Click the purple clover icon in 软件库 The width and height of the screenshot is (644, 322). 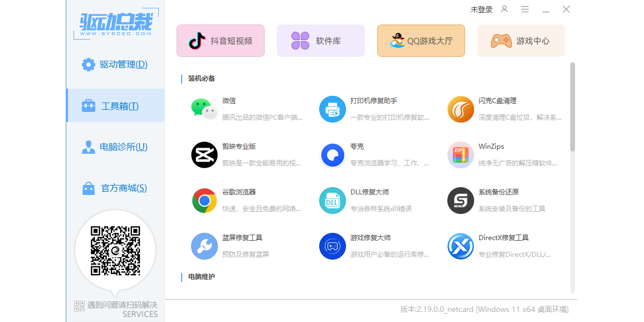[x=300, y=41]
